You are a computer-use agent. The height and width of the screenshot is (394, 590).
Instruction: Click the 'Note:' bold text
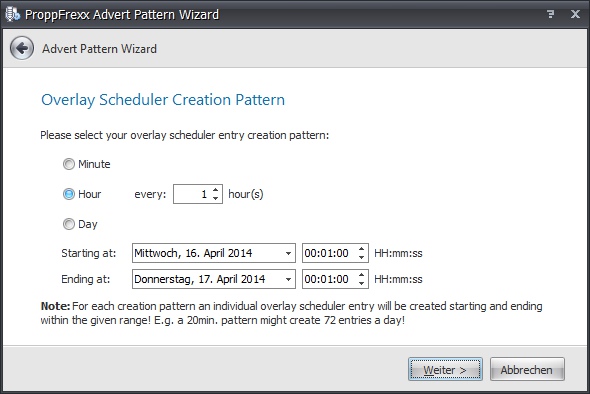55,306
